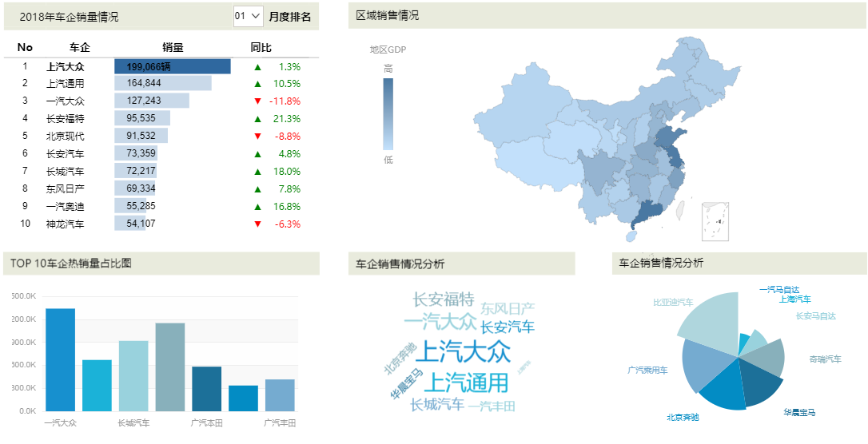The image size is (868, 444).
Task: Click the red down arrow beside -11.8%
Action: coord(257,101)
